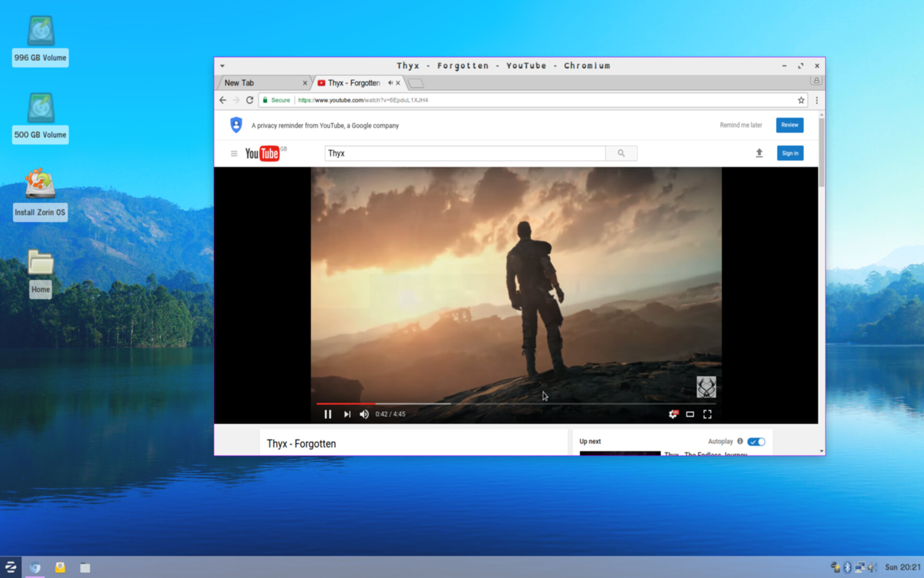Image resolution: width=924 pixels, height=578 pixels.
Task: Bookmark this page with star icon
Action: [x=801, y=100]
